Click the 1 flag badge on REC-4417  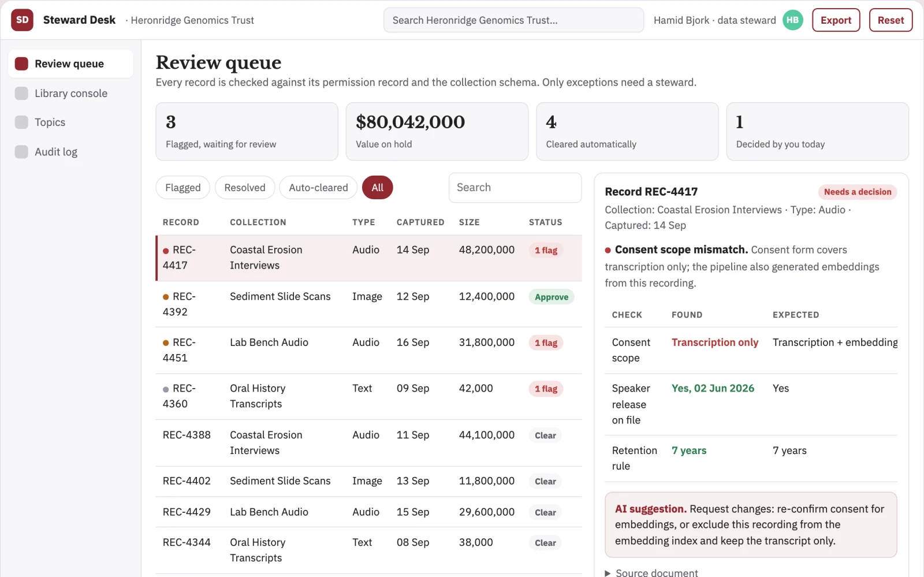coord(546,251)
